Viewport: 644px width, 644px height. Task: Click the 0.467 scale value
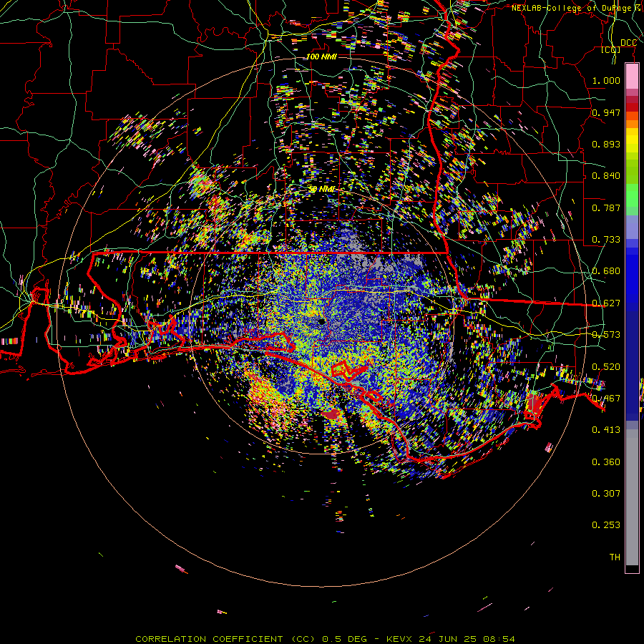click(606, 399)
